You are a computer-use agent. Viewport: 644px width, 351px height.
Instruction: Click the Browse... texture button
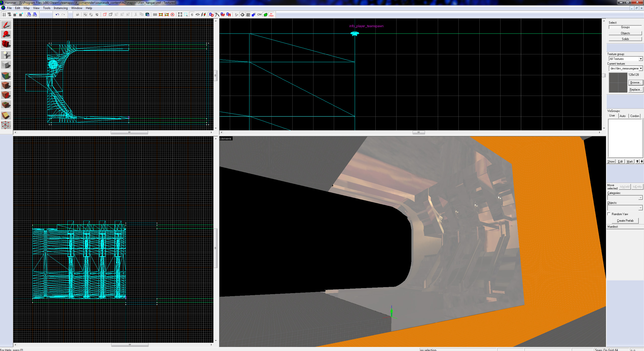635,83
